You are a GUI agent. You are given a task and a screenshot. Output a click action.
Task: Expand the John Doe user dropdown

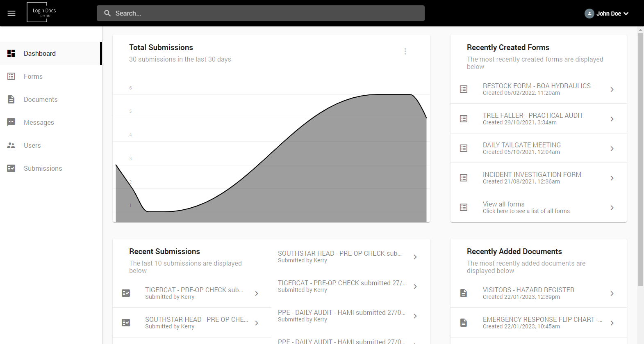tap(607, 14)
